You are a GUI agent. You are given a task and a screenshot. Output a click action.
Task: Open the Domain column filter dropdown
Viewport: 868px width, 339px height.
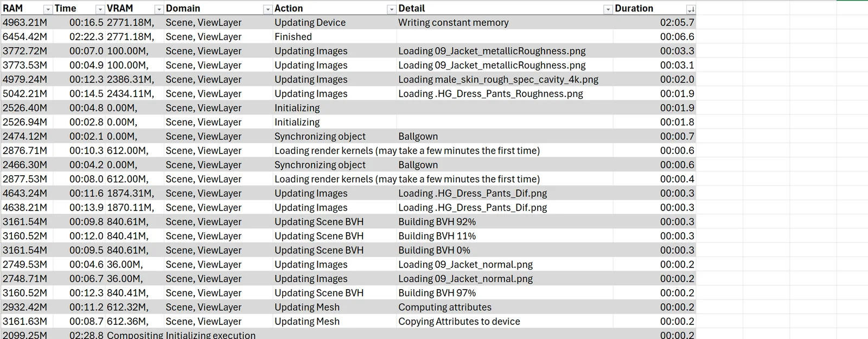[x=267, y=9]
